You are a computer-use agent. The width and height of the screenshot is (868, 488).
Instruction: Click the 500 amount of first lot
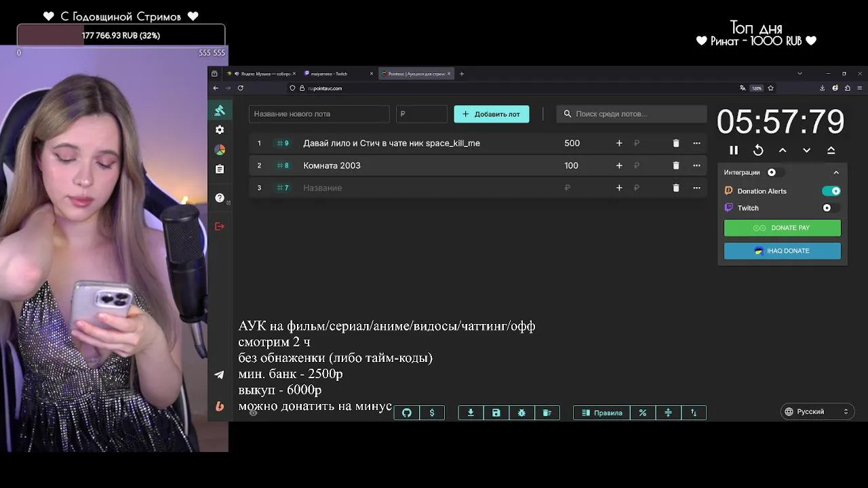(572, 143)
